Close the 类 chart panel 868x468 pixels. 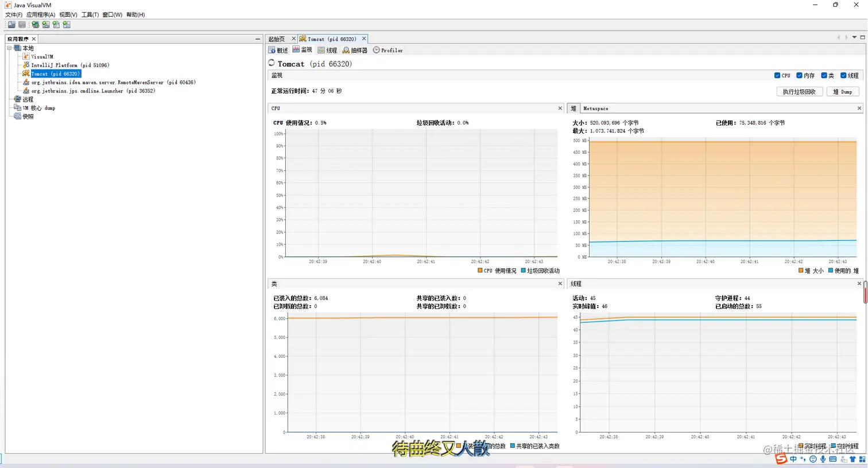[x=560, y=284]
